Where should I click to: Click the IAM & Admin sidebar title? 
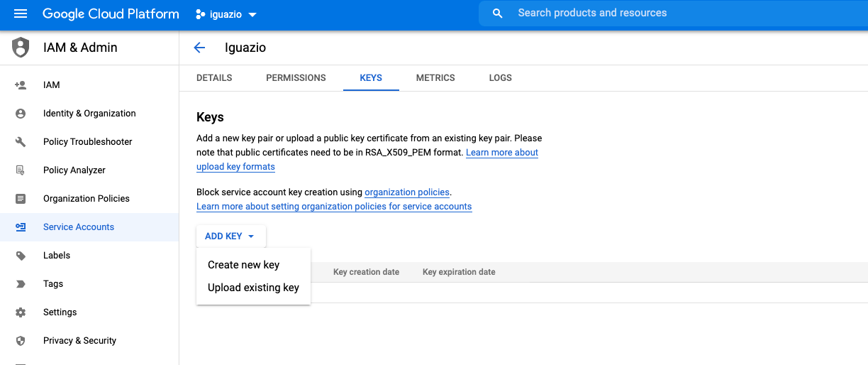click(x=80, y=48)
